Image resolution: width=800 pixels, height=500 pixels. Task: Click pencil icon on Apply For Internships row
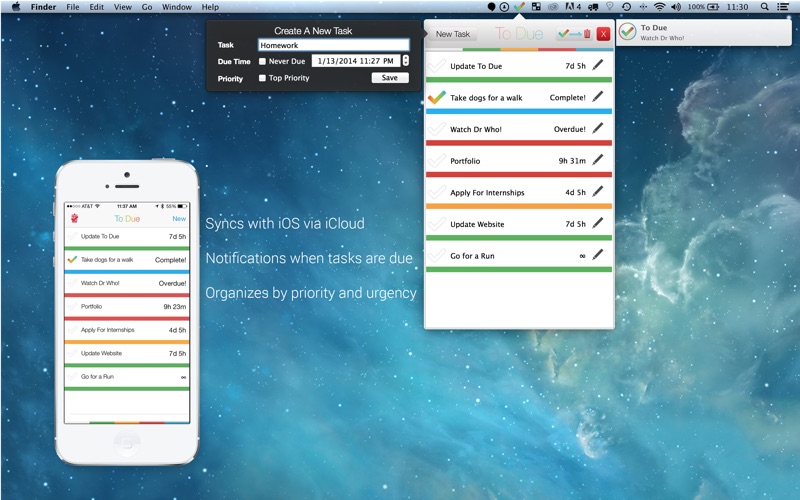(x=597, y=191)
